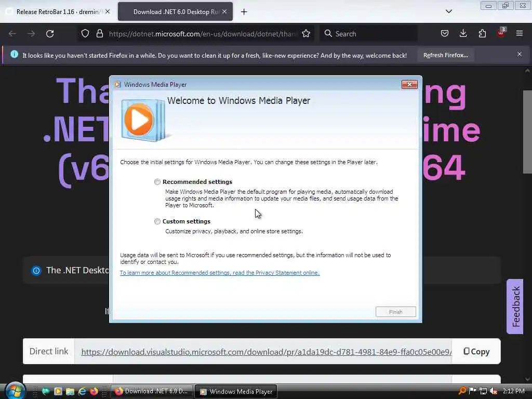Restore down the Firefox window
532x399 pixels.
pos(505,5)
